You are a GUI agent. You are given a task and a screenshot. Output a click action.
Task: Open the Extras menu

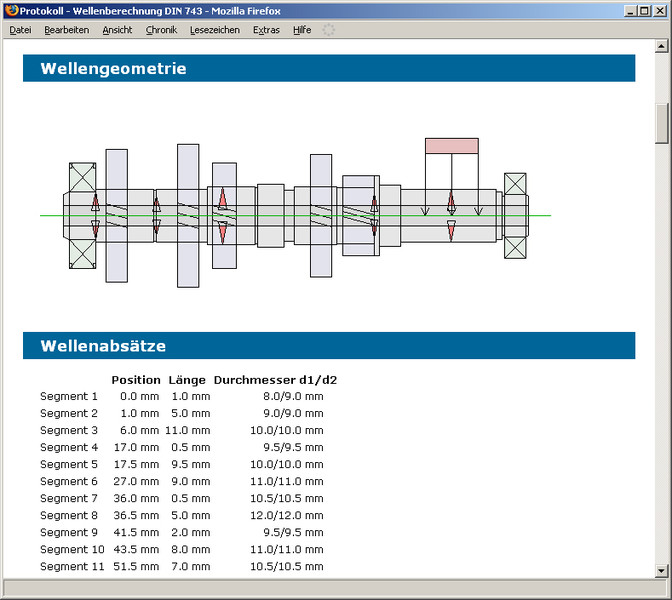266,30
